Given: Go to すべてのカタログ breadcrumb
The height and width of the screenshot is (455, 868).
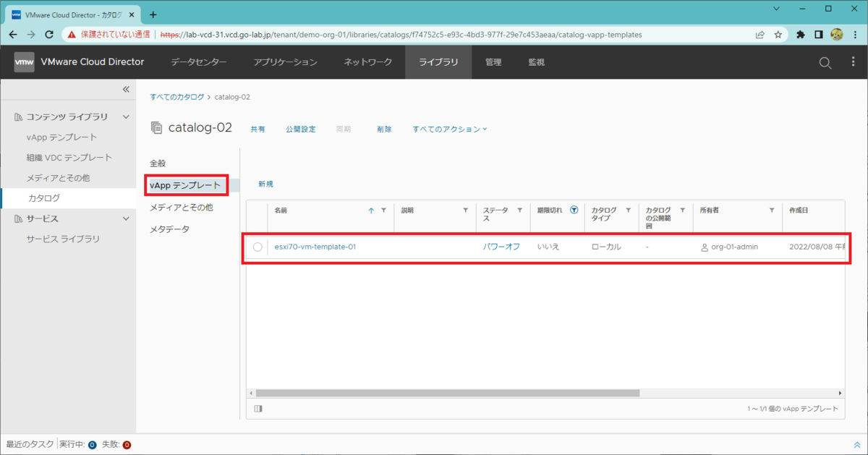Looking at the screenshot, I should coord(176,96).
